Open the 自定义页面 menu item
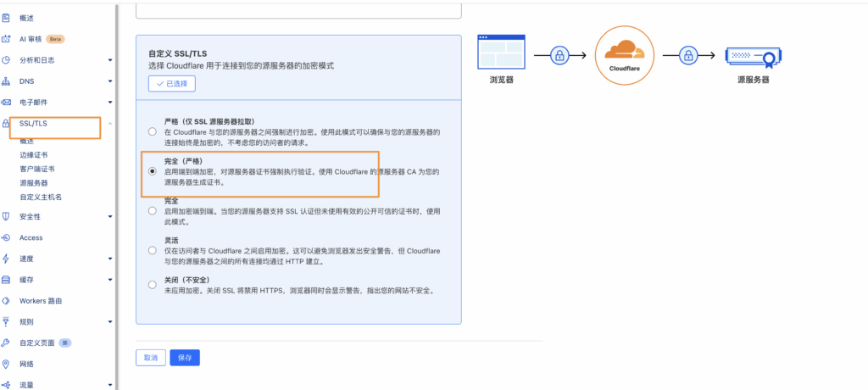 (37, 343)
